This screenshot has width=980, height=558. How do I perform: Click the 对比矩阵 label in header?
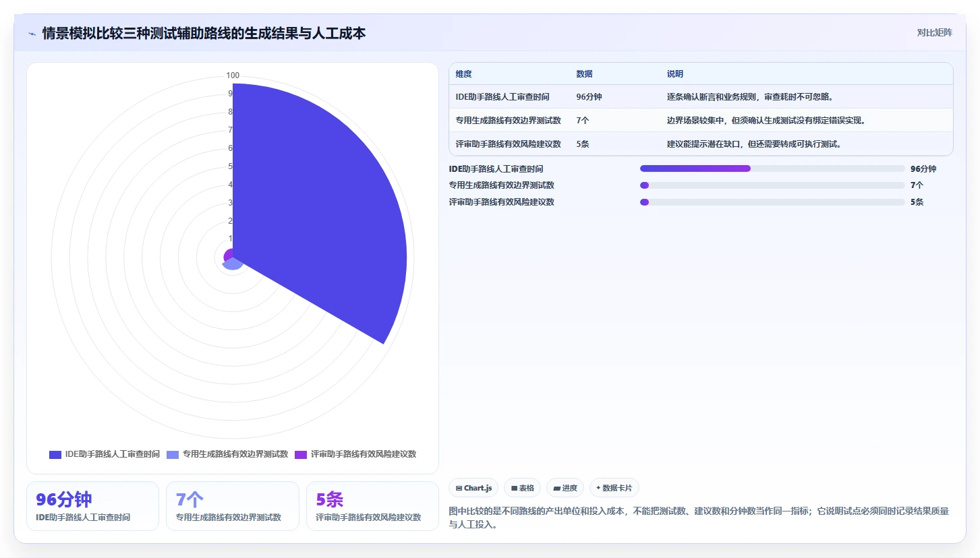click(x=934, y=32)
